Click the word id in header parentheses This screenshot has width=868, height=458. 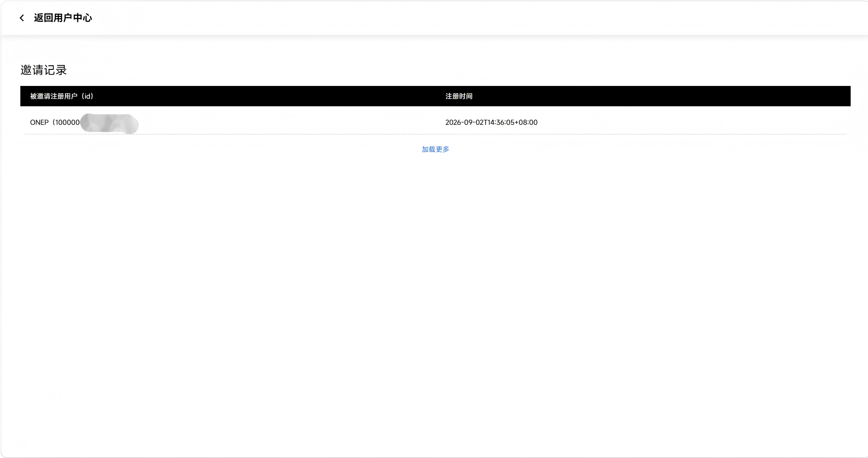tap(87, 96)
